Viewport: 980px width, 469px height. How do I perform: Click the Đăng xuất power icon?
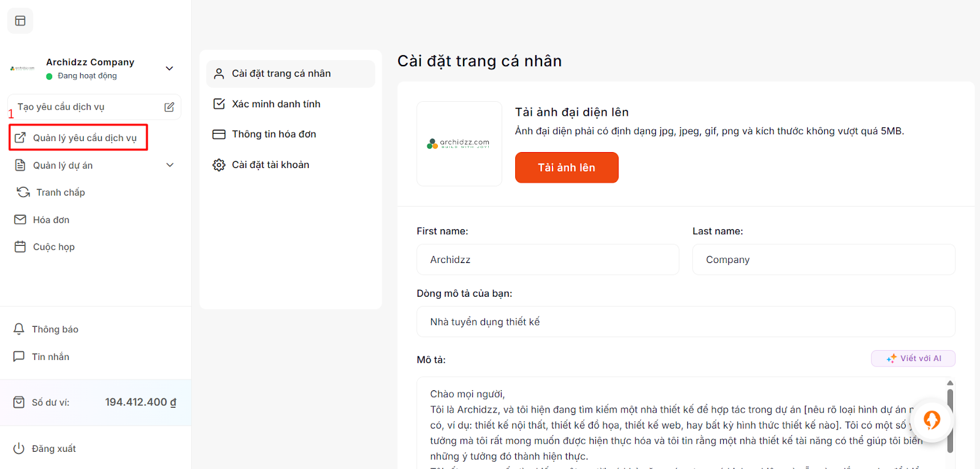coord(19,449)
